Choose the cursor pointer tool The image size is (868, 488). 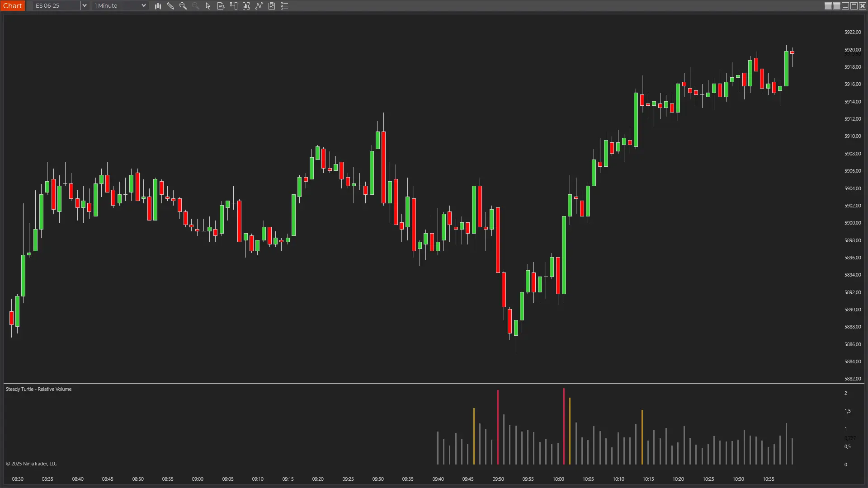coord(208,6)
